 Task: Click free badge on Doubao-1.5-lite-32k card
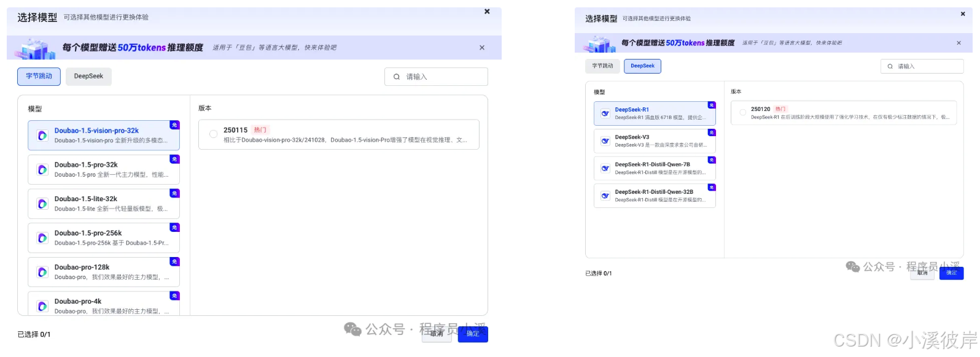coord(174,194)
